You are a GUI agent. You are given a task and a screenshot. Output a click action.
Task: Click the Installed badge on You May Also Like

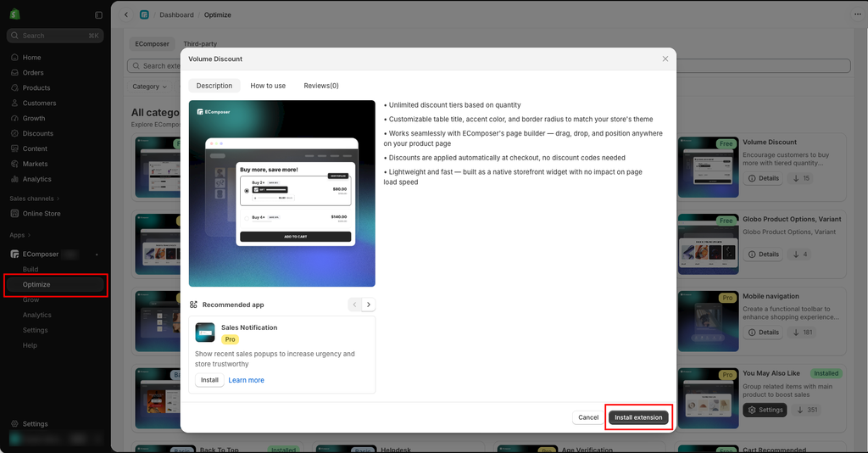point(826,373)
